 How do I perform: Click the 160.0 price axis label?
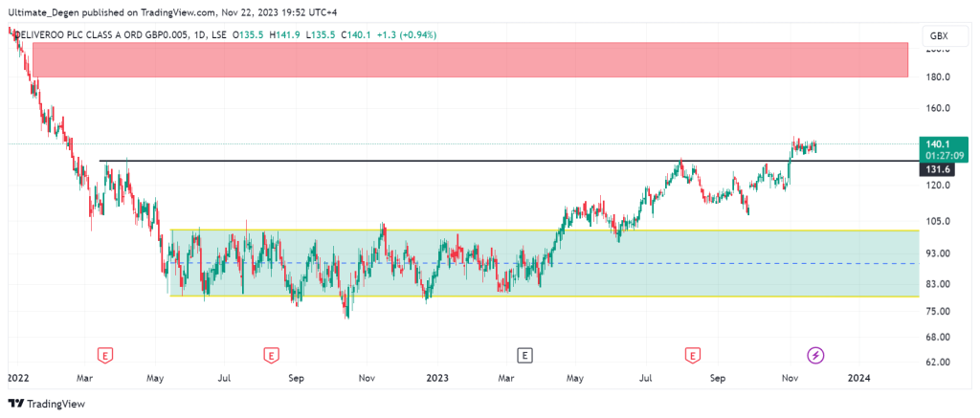[938, 108]
